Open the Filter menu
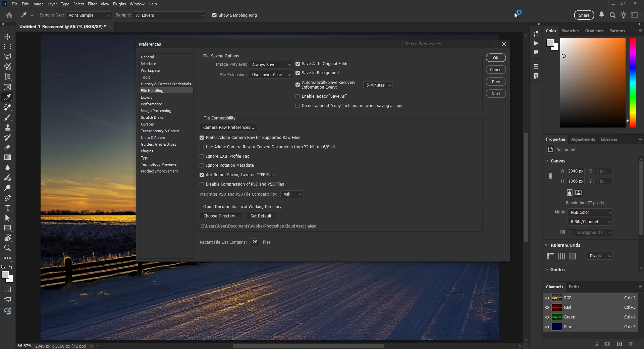This screenshot has width=644, height=349. point(92,4)
